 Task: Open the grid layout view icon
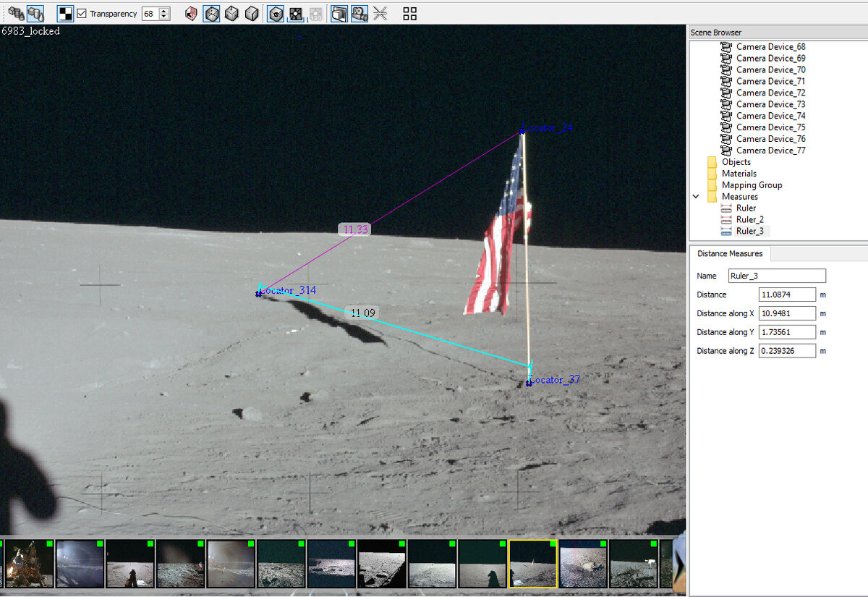click(409, 14)
